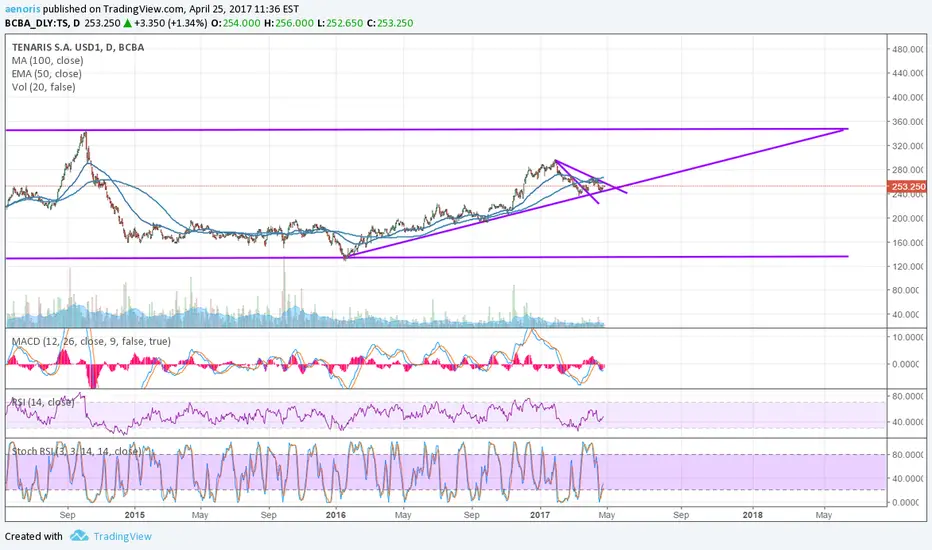Click the 0.0000 label on Stoch RSI axis
Viewport: 932px width, 550px height.
point(908,502)
